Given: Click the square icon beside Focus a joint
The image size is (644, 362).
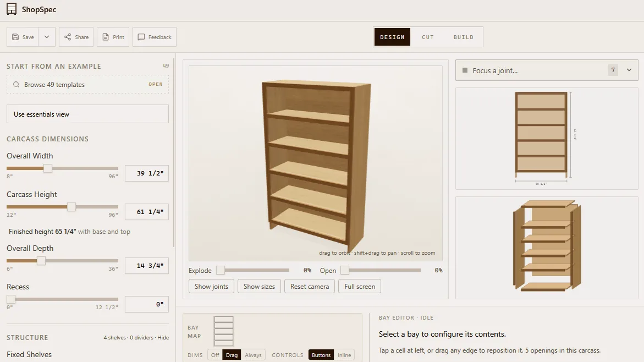Looking at the screenshot, I should click(x=465, y=70).
